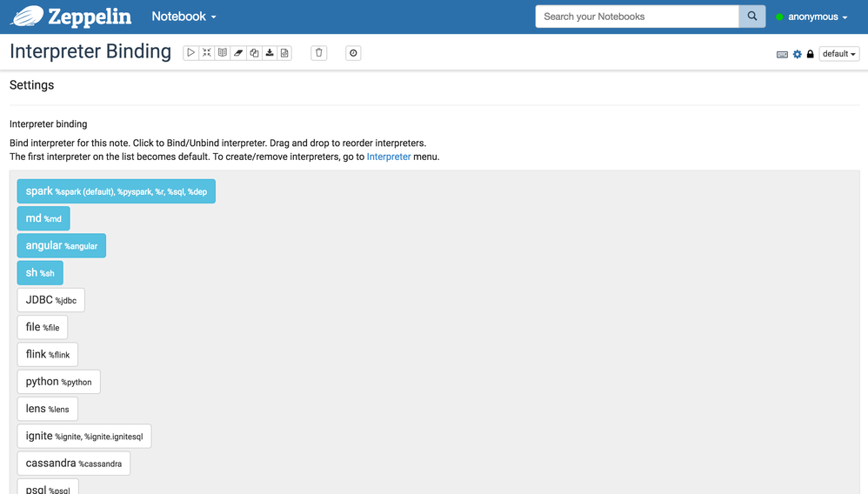Bind the python interpreter
Viewport: 868px width, 494px height.
[58, 382]
